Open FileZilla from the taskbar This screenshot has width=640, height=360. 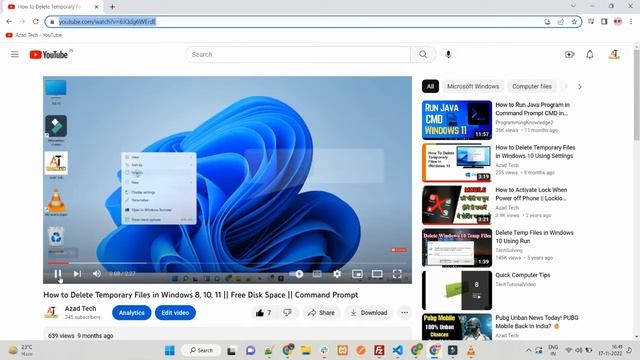379,350
